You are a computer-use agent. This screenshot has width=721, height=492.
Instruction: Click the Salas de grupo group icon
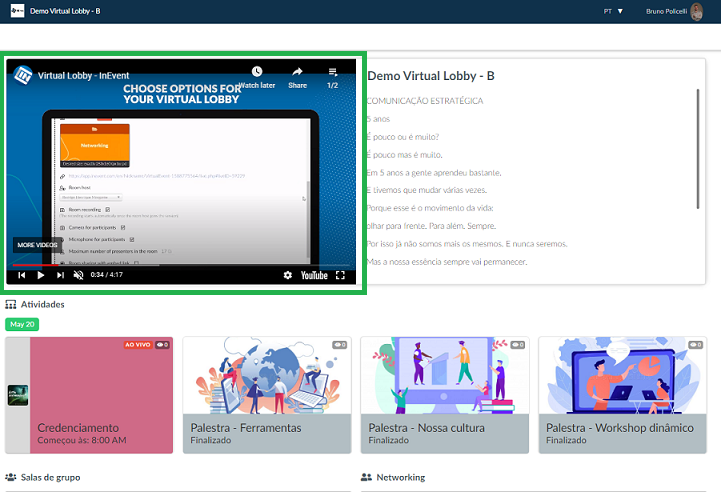click(11, 477)
